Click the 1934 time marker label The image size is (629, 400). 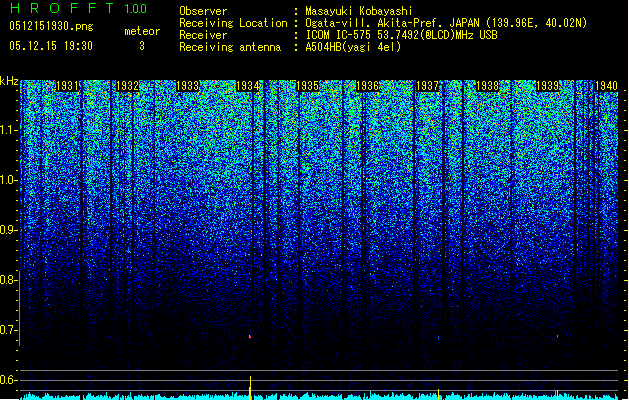[x=248, y=86]
